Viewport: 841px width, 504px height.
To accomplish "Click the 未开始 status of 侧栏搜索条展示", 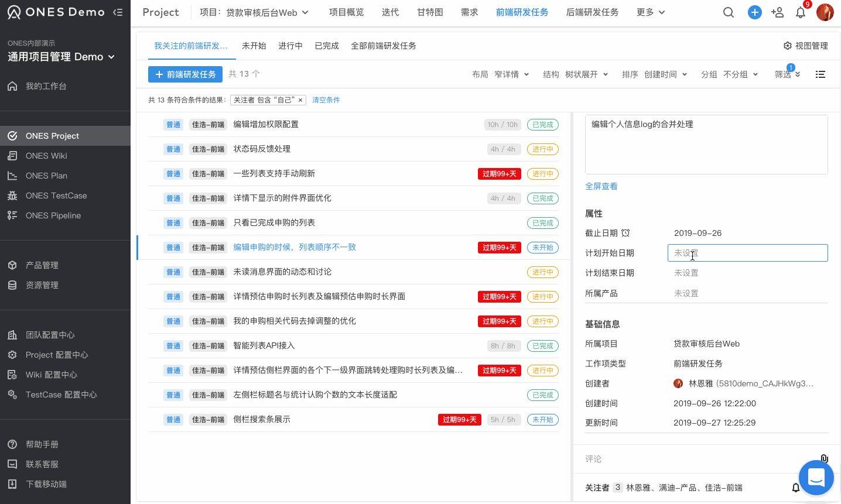I will pos(543,420).
